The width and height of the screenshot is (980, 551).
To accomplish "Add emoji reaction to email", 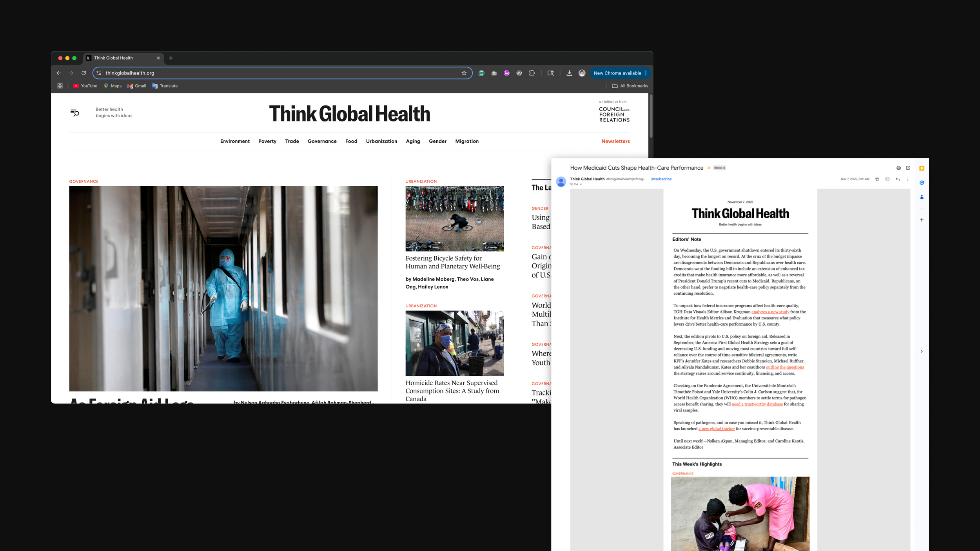I will 887,179.
